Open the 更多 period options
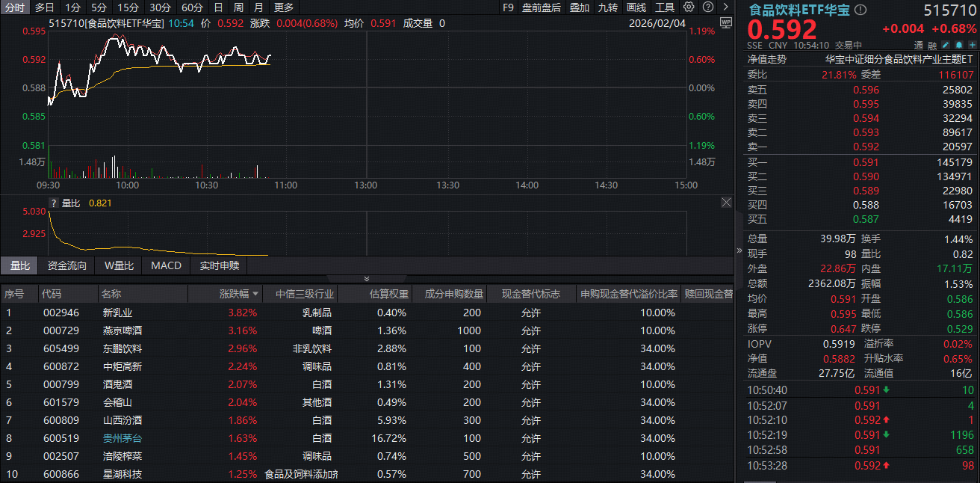 click(x=284, y=7)
